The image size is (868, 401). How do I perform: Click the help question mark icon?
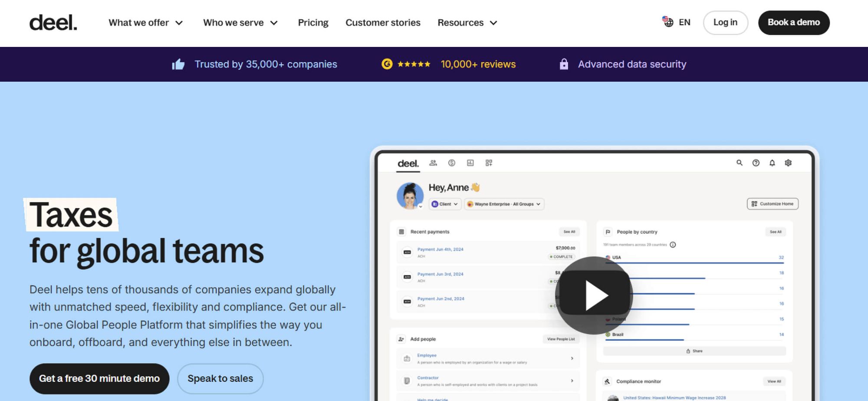click(756, 163)
